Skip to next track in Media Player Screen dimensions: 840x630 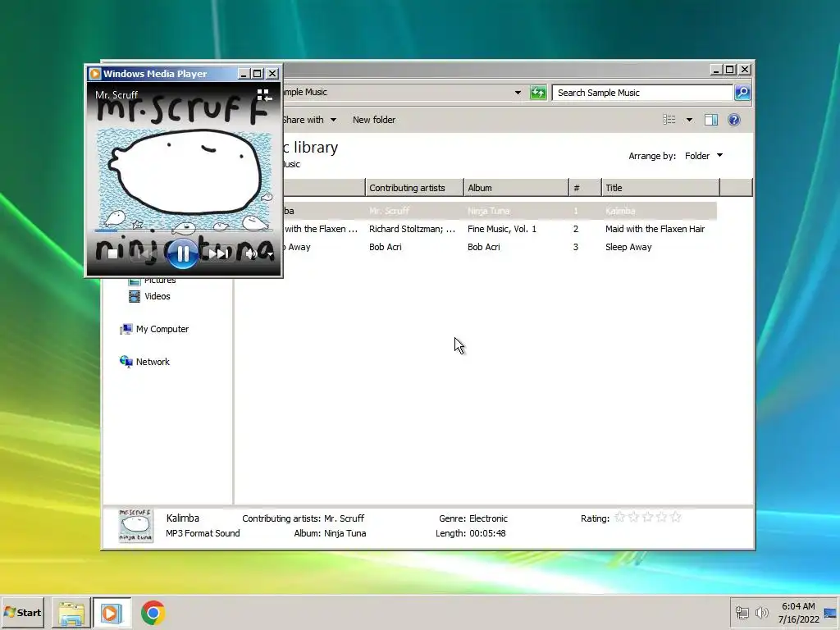[218, 254]
